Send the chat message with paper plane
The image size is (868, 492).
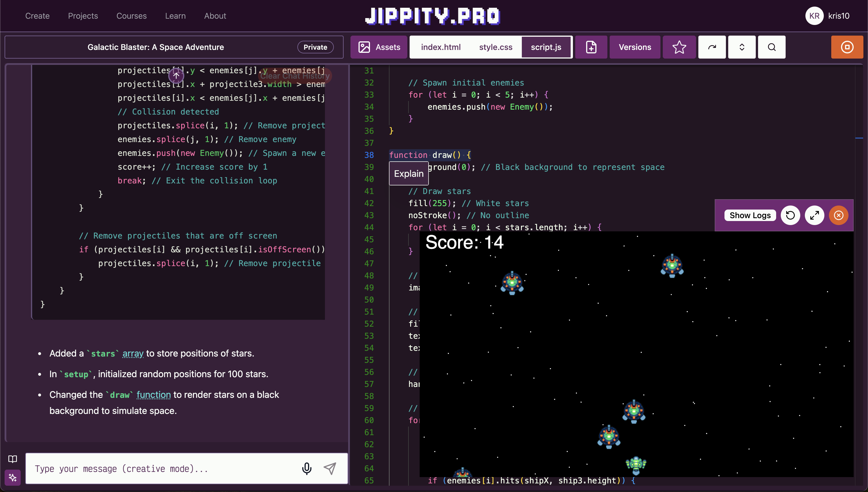pos(330,468)
